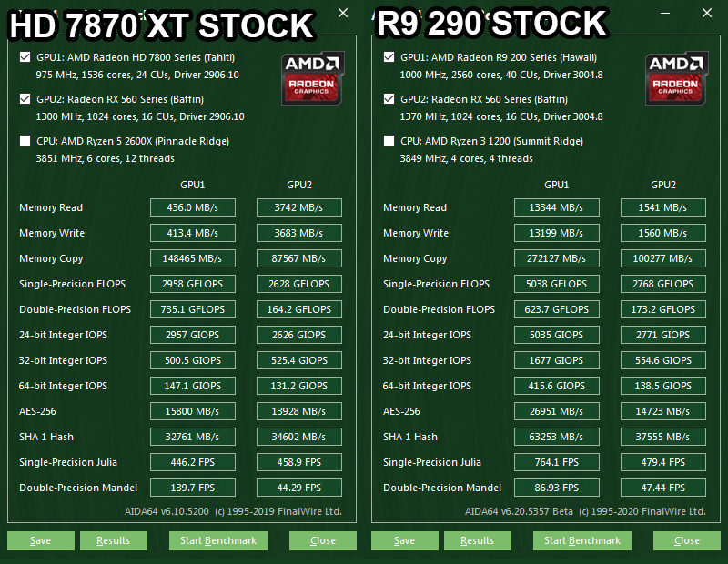
Task: Select the 139.7 FPS Mandel result
Action: click(193, 488)
